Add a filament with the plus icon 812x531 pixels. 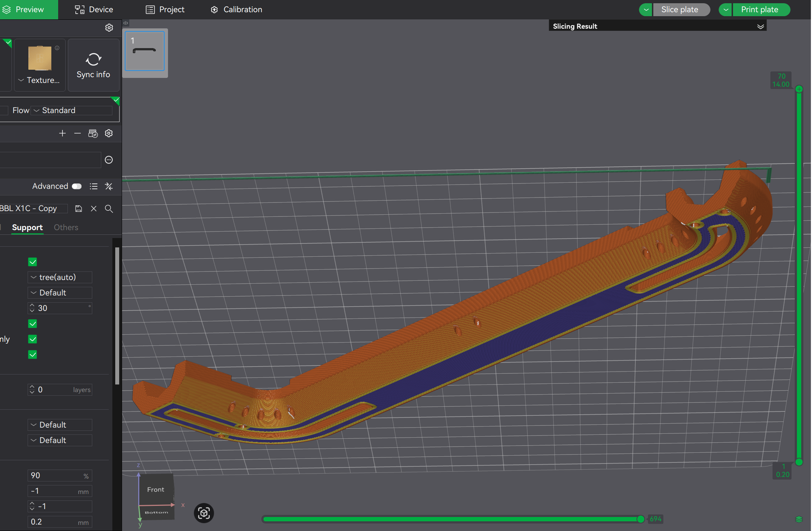62,134
